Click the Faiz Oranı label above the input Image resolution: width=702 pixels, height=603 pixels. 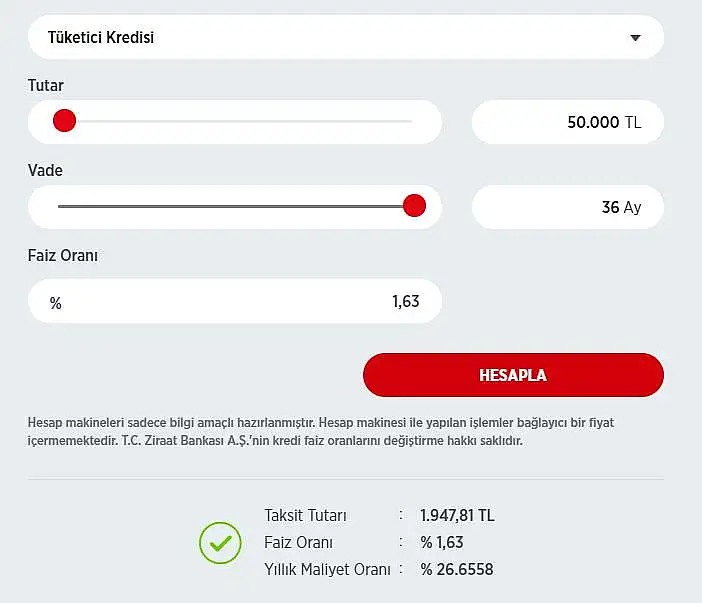pos(63,256)
